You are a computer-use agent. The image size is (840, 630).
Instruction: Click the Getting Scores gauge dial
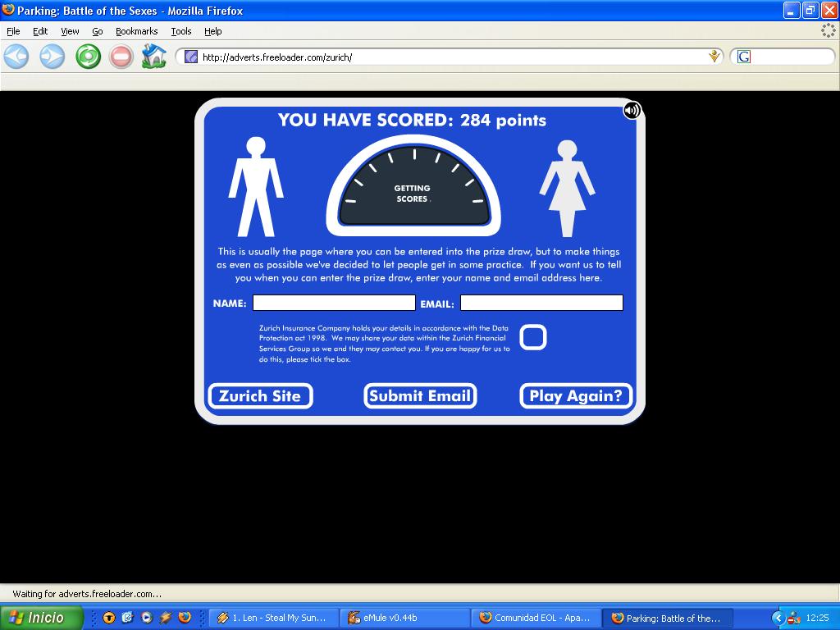413,185
